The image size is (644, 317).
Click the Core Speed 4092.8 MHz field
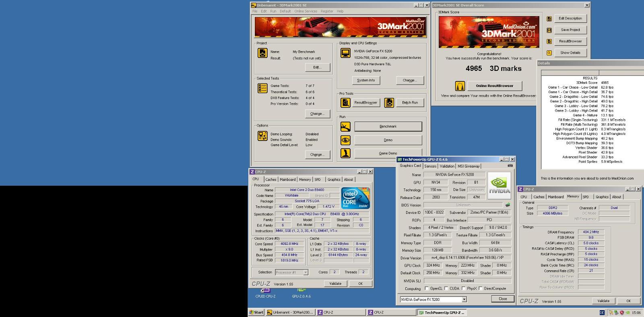point(289,244)
